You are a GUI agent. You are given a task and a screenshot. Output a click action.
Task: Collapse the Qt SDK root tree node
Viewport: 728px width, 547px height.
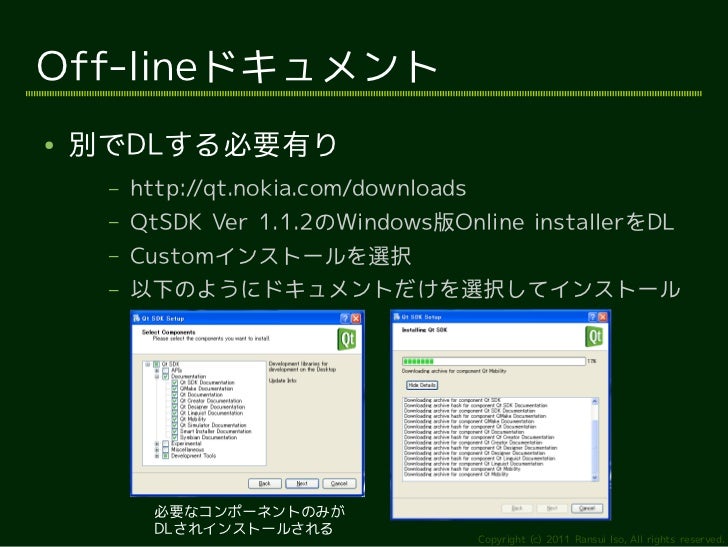pos(148,364)
